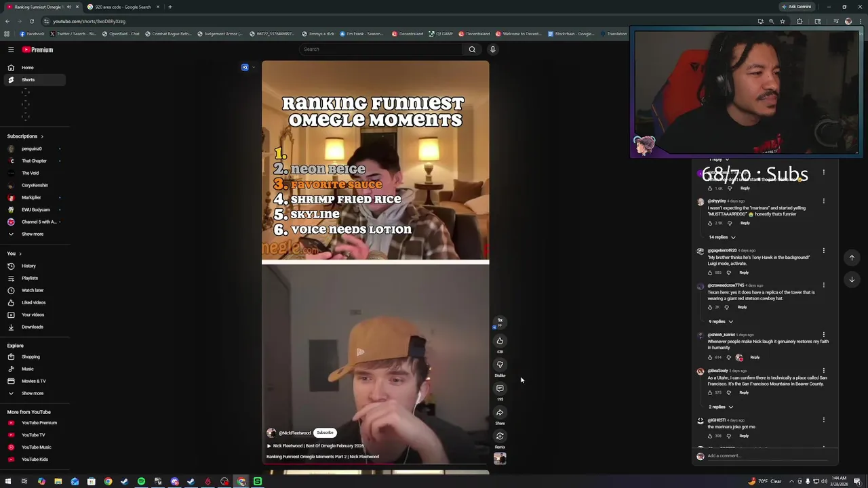Dislike the Short with thumbs-down button
Viewport: 868px width, 488px height.
tap(500, 365)
